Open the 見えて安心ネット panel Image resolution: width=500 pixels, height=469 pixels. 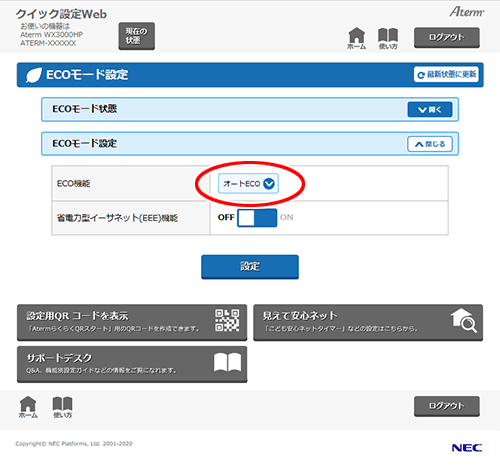point(368,322)
